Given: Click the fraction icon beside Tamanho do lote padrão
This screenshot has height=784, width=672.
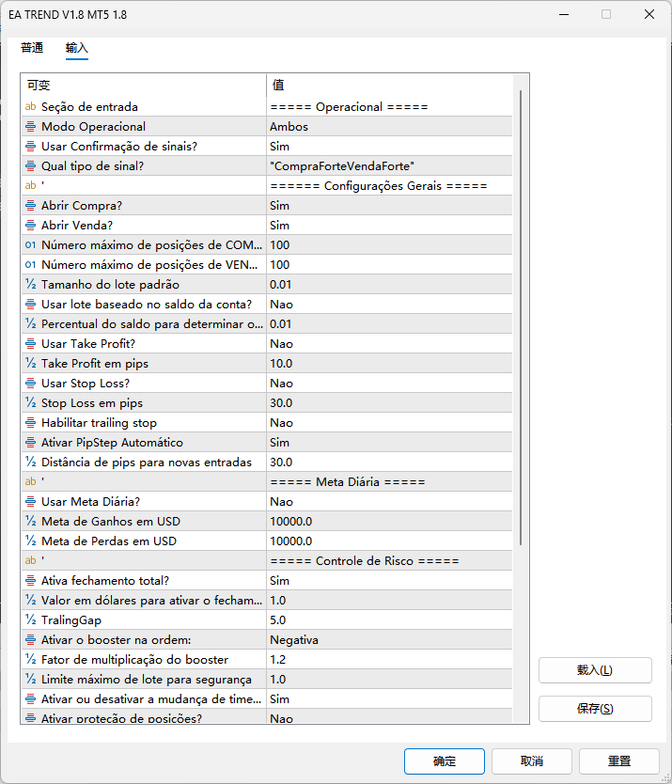Looking at the screenshot, I should point(30,285).
